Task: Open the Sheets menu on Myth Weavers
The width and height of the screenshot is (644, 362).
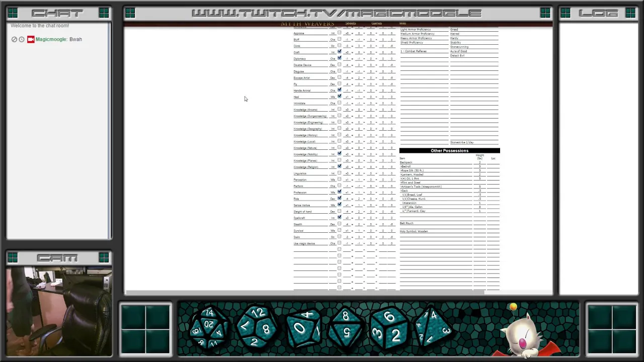Action: tap(351, 24)
